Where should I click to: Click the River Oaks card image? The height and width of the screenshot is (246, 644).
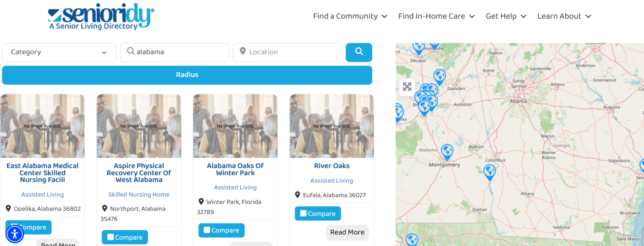(x=332, y=126)
